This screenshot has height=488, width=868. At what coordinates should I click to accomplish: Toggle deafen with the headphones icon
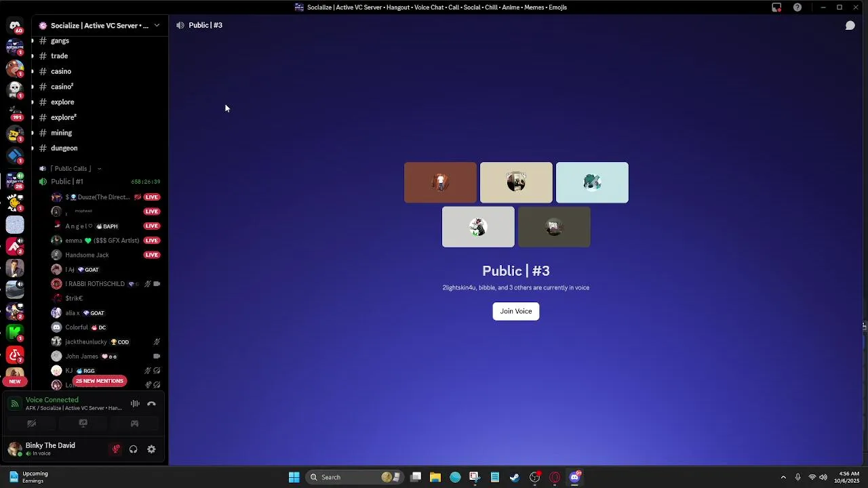134,449
